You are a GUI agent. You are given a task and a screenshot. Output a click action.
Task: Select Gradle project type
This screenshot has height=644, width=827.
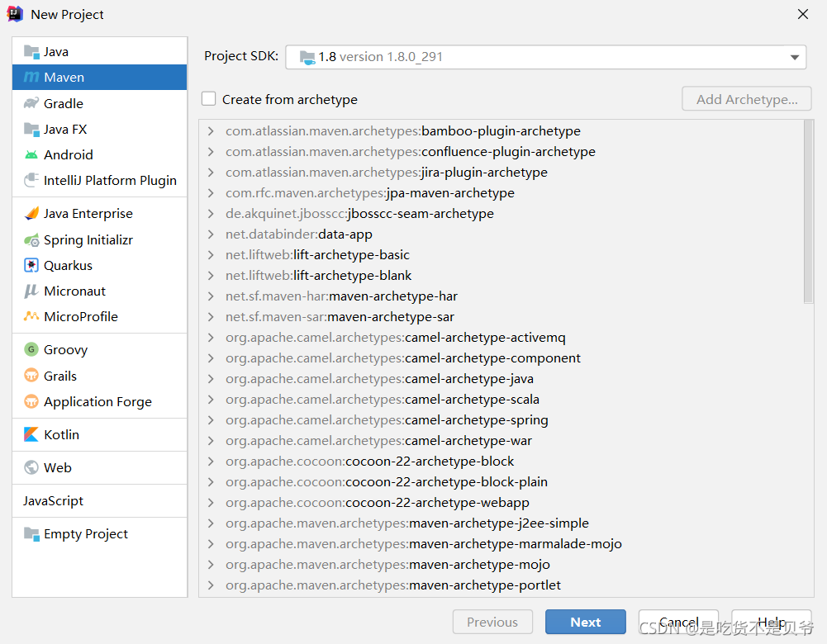(x=100, y=103)
